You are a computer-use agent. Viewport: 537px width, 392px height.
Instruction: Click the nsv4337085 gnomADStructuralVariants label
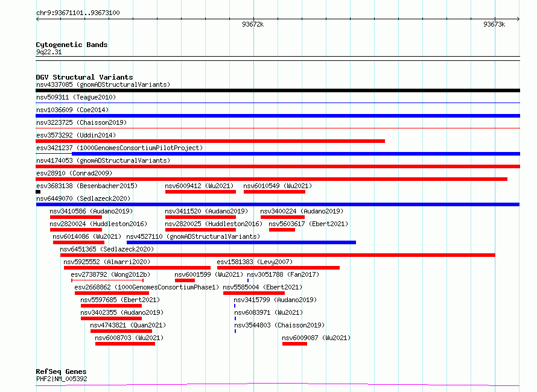click(x=103, y=84)
